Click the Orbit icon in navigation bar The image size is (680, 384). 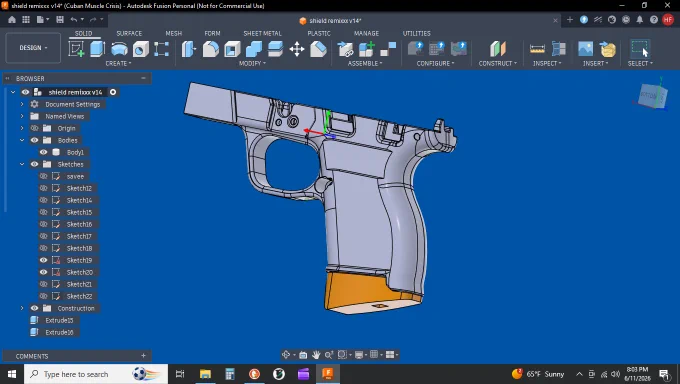click(x=286, y=354)
